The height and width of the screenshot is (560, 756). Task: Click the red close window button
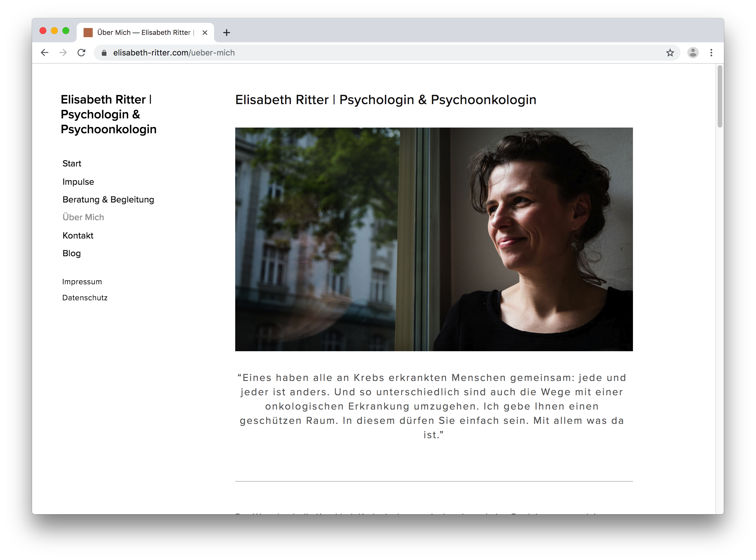pyautogui.click(x=43, y=31)
